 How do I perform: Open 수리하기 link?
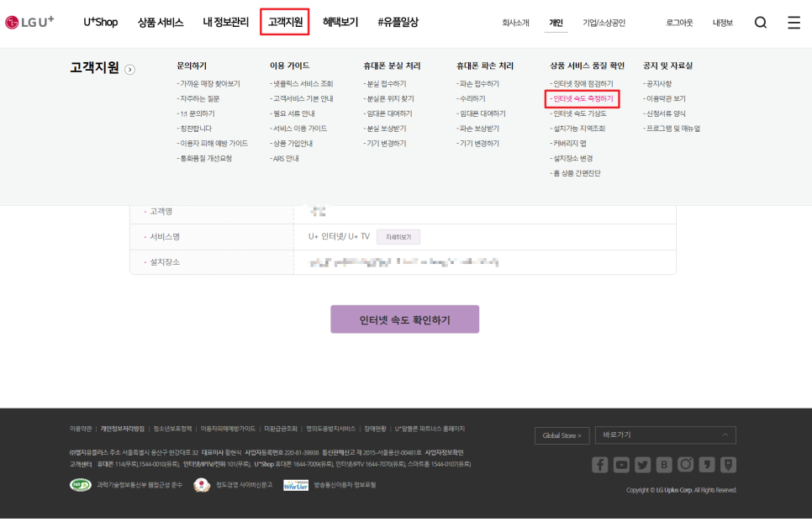472,99
